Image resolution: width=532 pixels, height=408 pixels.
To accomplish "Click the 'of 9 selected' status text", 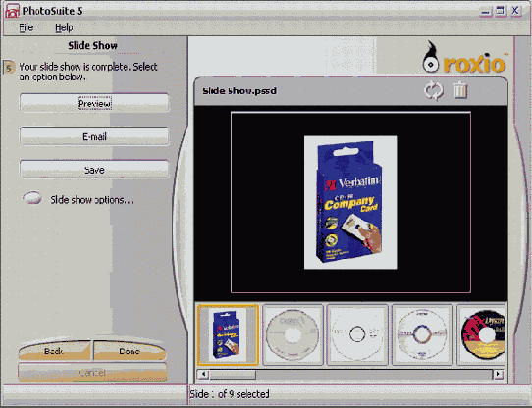I will click(243, 394).
